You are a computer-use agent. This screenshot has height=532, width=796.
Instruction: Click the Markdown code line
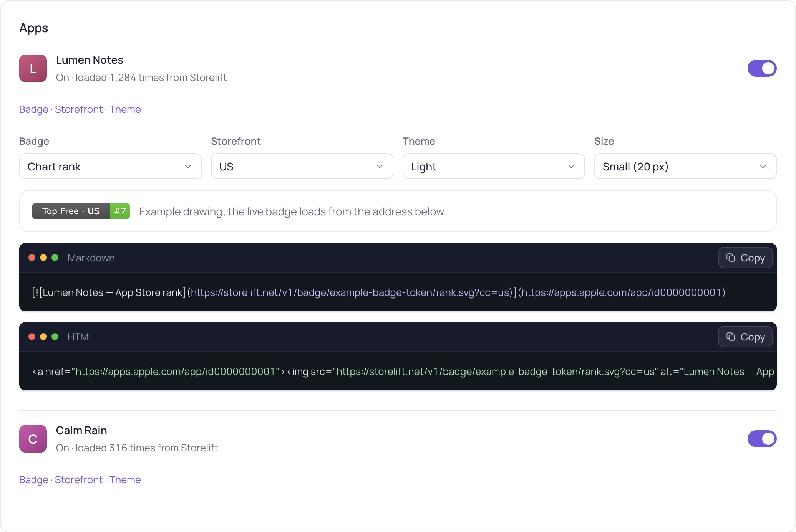(378, 292)
